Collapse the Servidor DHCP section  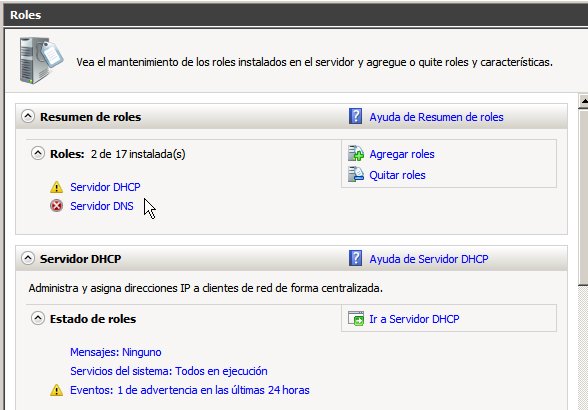(28, 258)
